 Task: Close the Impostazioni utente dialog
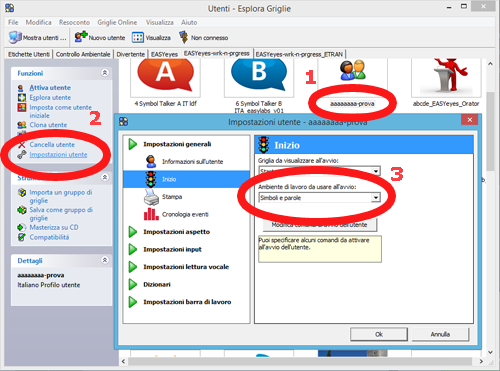(x=469, y=120)
